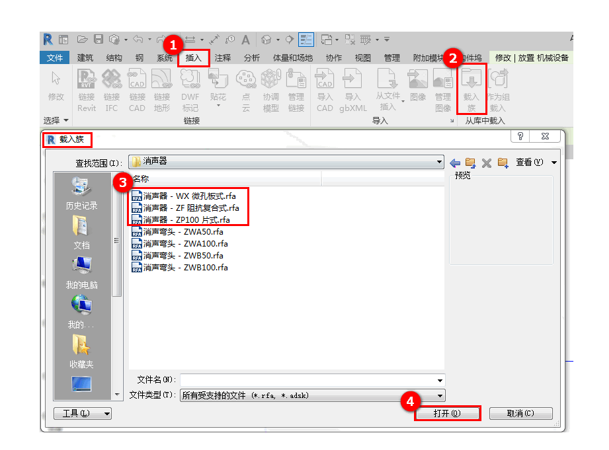Screen dimensions: 609x450
Task: Switch to the Annotate (注释) ribbon tab
Action: pyautogui.click(x=222, y=59)
